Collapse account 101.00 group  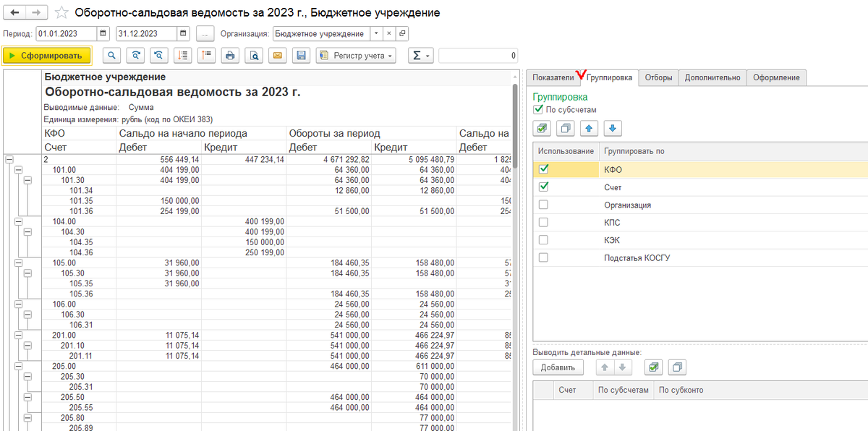[18, 170]
